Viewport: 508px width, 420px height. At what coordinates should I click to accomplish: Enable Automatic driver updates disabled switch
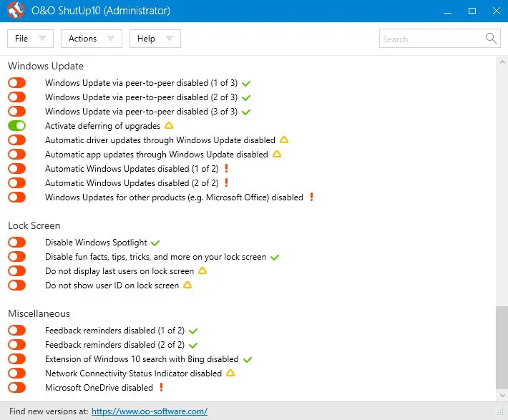tap(17, 140)
